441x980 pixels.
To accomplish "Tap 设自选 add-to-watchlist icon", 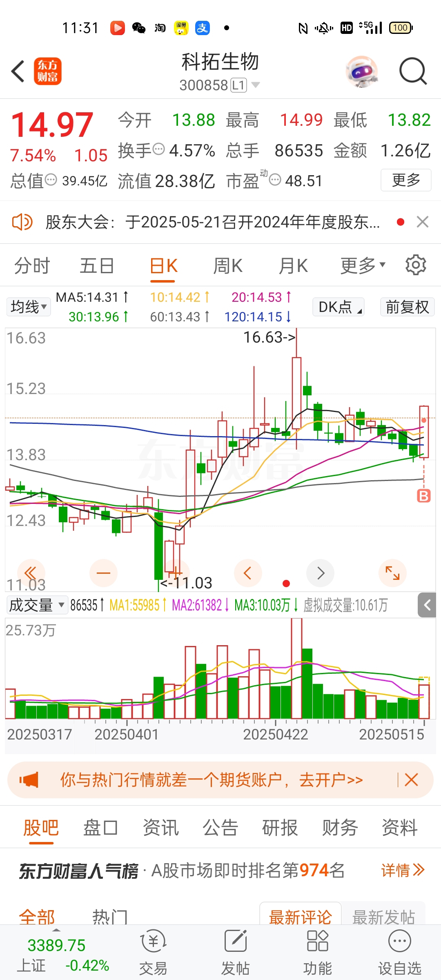I will pyautogui.click(x=399, y=953).
